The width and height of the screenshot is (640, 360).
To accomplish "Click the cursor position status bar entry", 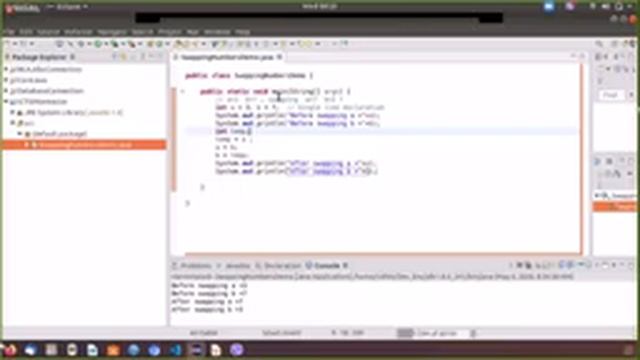I will coord(348,333).
